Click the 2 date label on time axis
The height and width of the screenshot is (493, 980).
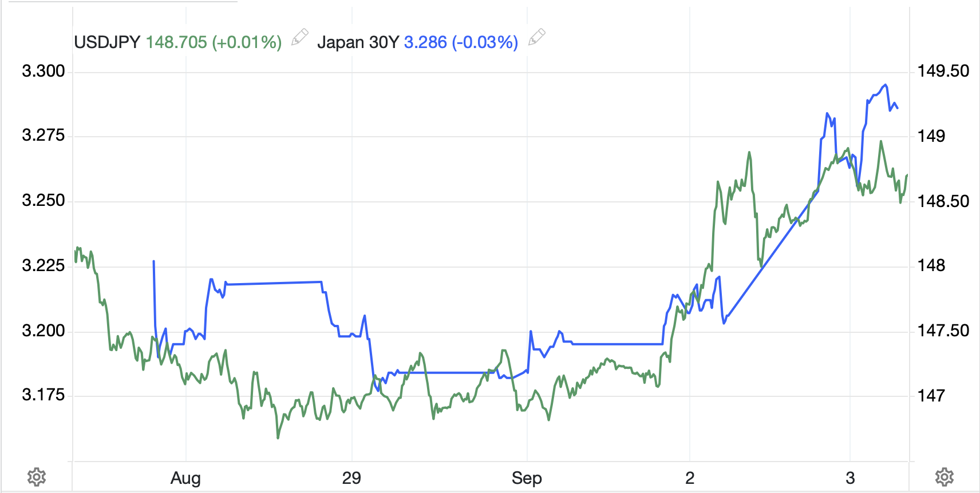tap(690, 478)
